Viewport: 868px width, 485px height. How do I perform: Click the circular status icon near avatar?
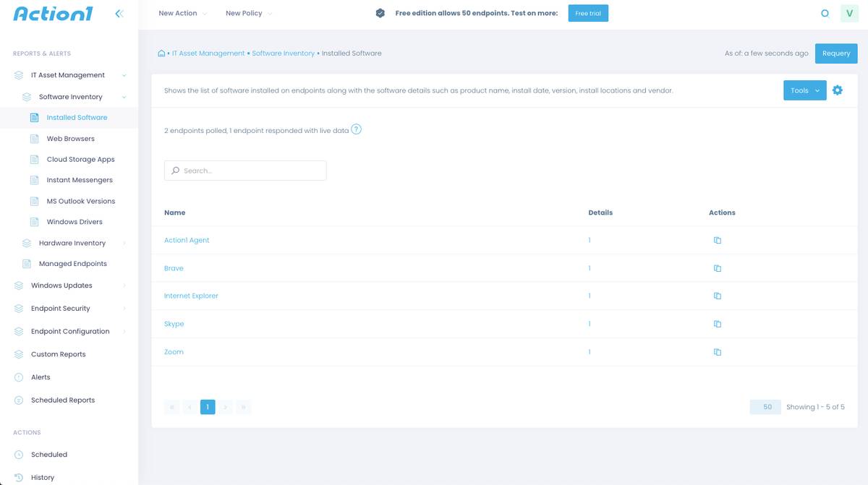click(825, 13)
